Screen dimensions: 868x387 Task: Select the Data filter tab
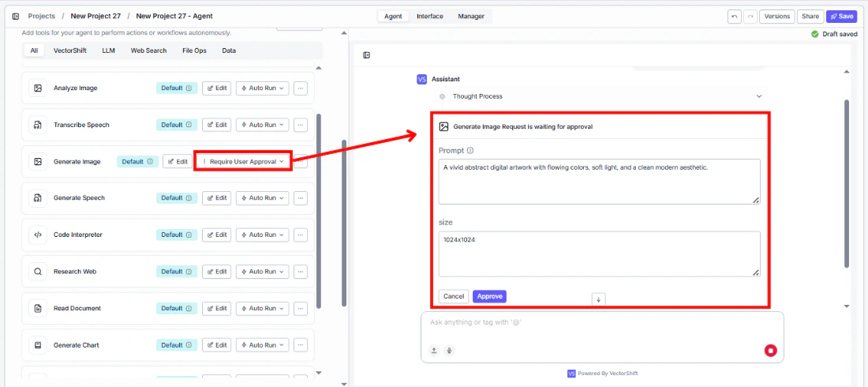point(229,51)
